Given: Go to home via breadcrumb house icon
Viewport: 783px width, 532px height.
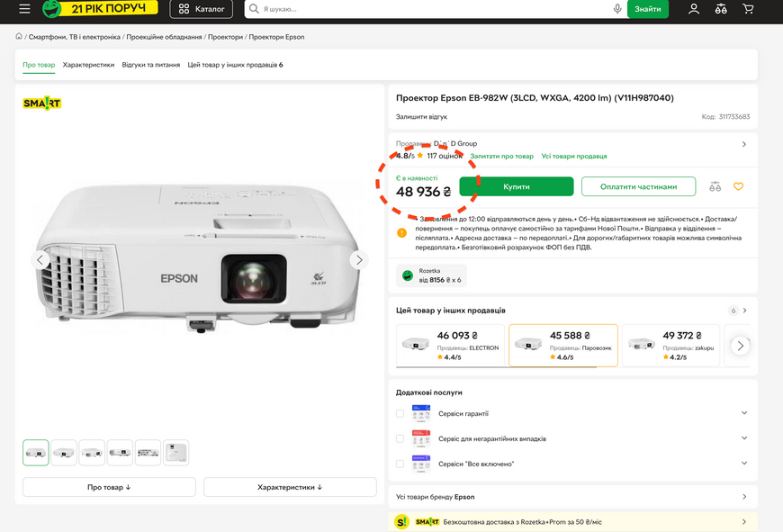Looking at the screenshot, I should pos(19,37).
